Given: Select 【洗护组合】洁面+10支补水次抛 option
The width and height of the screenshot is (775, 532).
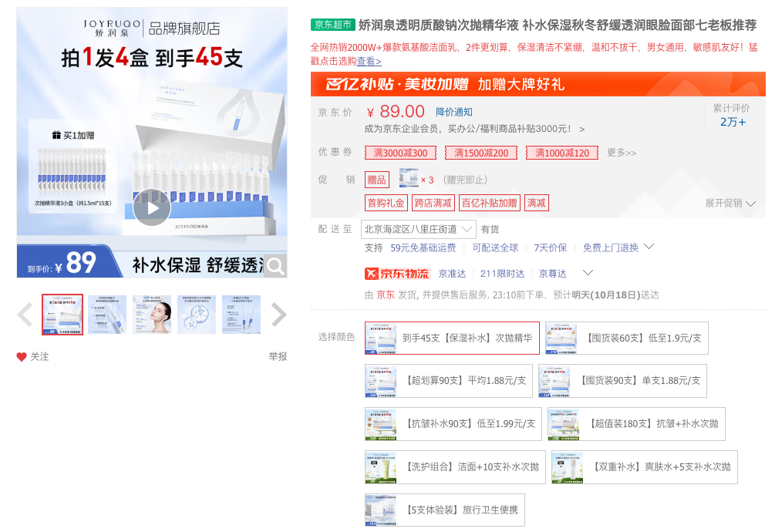Looking at the screenshot, I should [455, 466].
